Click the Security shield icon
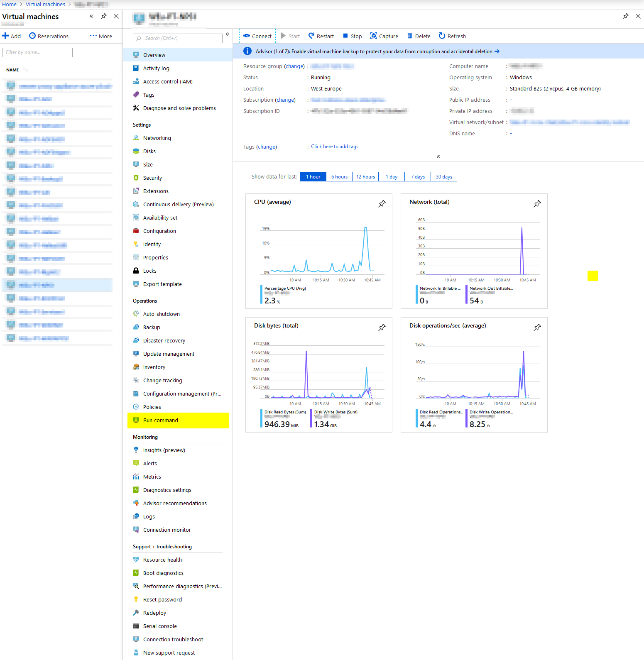 tap(136, 178)
